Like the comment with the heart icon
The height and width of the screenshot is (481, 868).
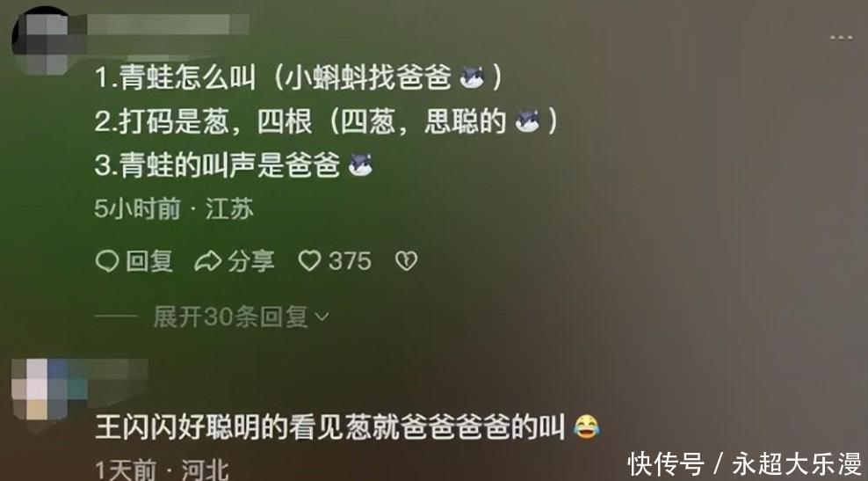(309, 261)
